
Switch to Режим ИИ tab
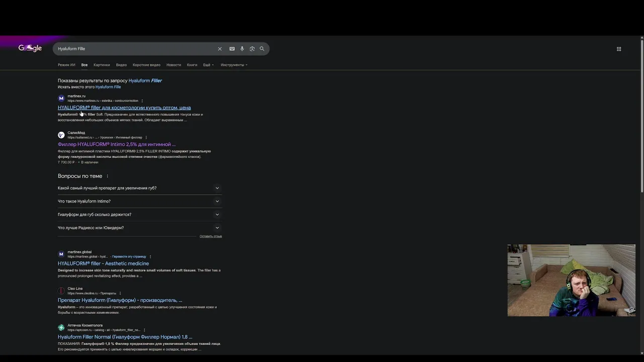click(x=66, y=65)
